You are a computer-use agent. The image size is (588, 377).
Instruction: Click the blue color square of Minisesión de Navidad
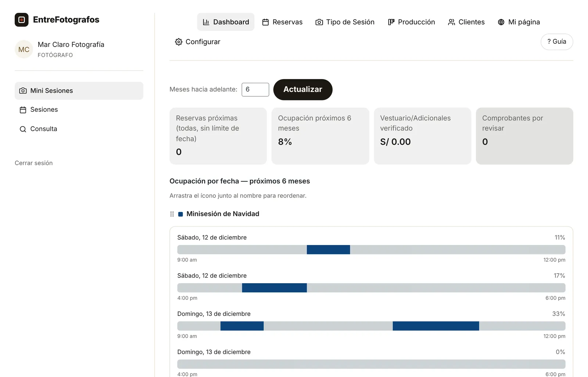coord(180,214)
